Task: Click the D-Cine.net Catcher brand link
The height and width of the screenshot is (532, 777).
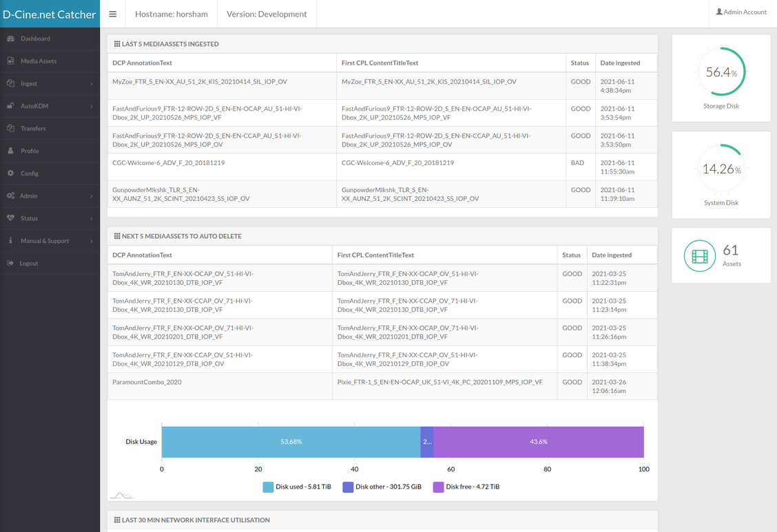Action: 50,14
